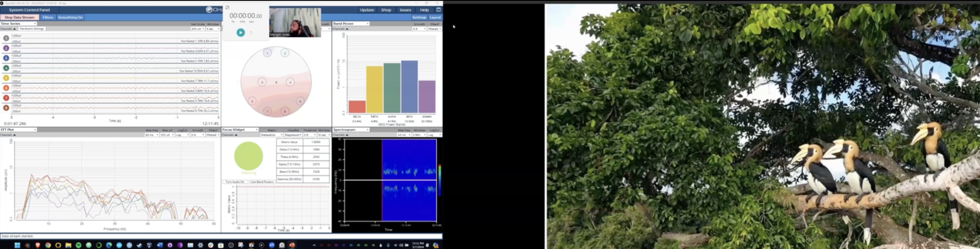Click the green Relaxing focus indicator circle

(x=248, y=156)
